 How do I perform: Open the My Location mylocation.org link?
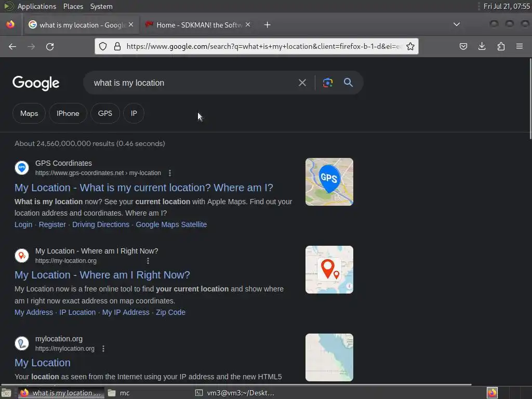click(43, 363)
